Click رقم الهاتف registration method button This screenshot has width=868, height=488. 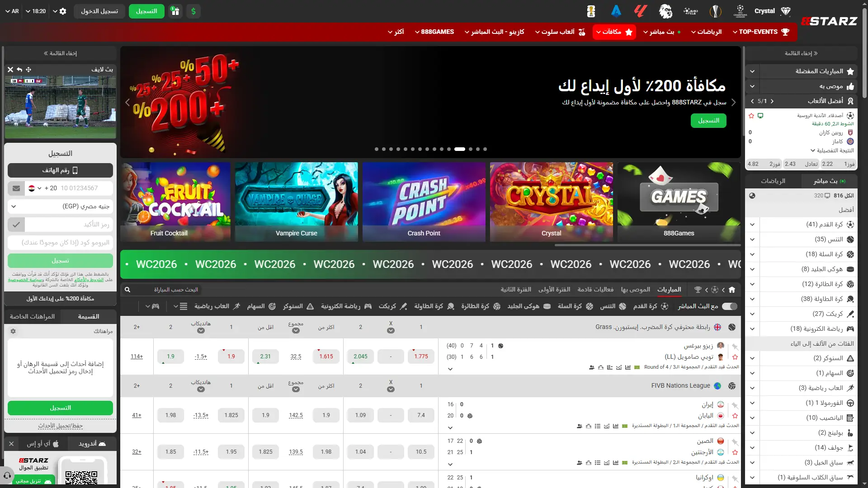[60, 170]
